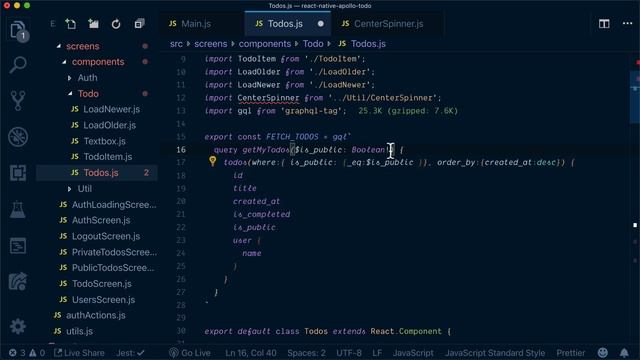
Task: Open TodoItem.js in the file tree
Action: pyautogui.click(x=107, y=157)
